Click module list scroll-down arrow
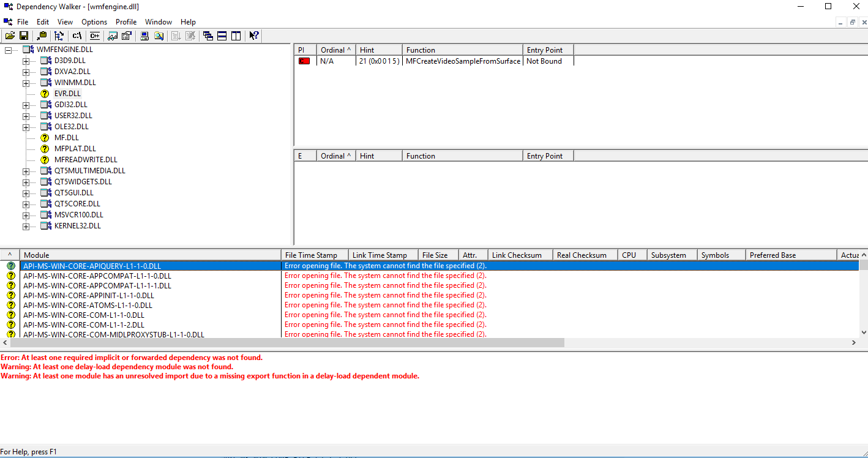Viewport: 868px width, 458px height. click(863, 332)
